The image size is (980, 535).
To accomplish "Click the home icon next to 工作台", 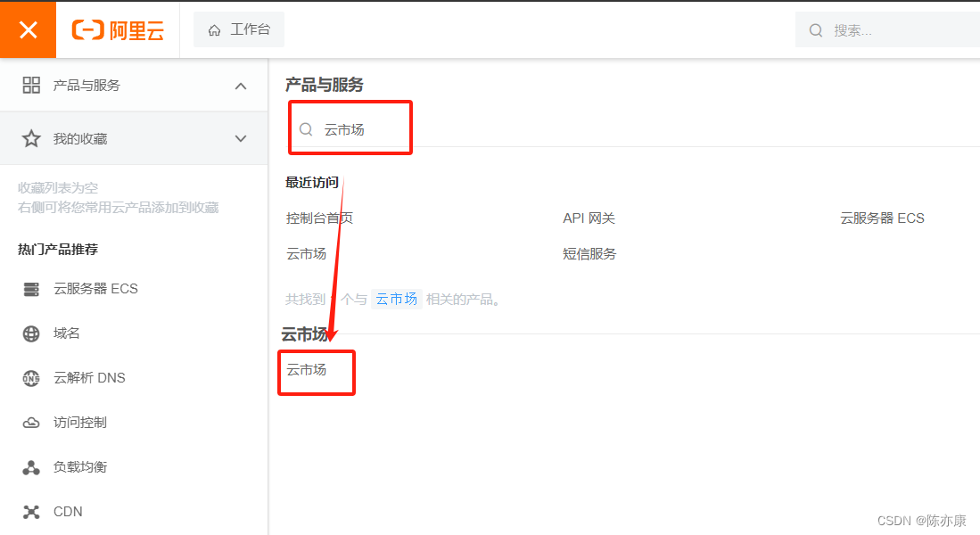I will 214,30.
